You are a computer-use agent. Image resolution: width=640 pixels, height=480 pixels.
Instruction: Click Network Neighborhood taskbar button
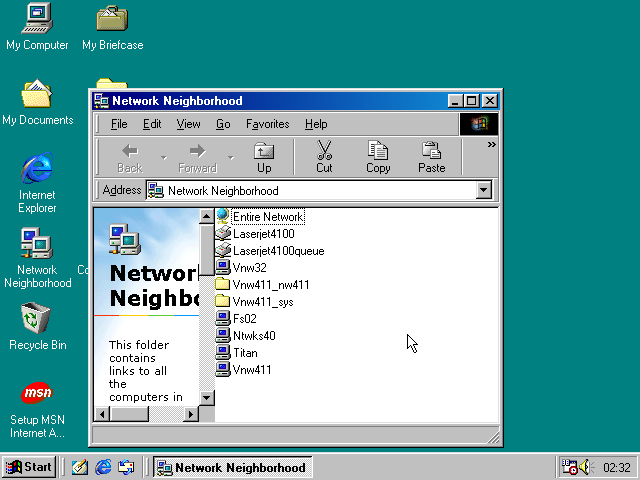233,467
